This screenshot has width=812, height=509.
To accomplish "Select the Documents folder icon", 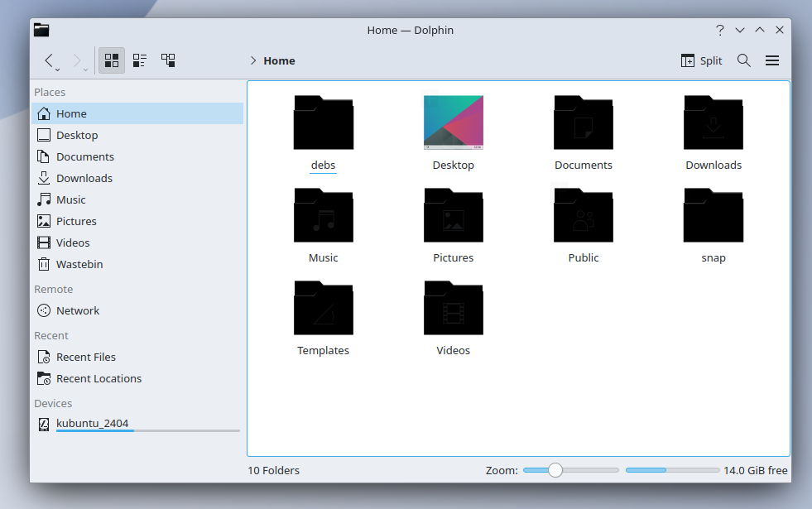I will pos(583,122).
